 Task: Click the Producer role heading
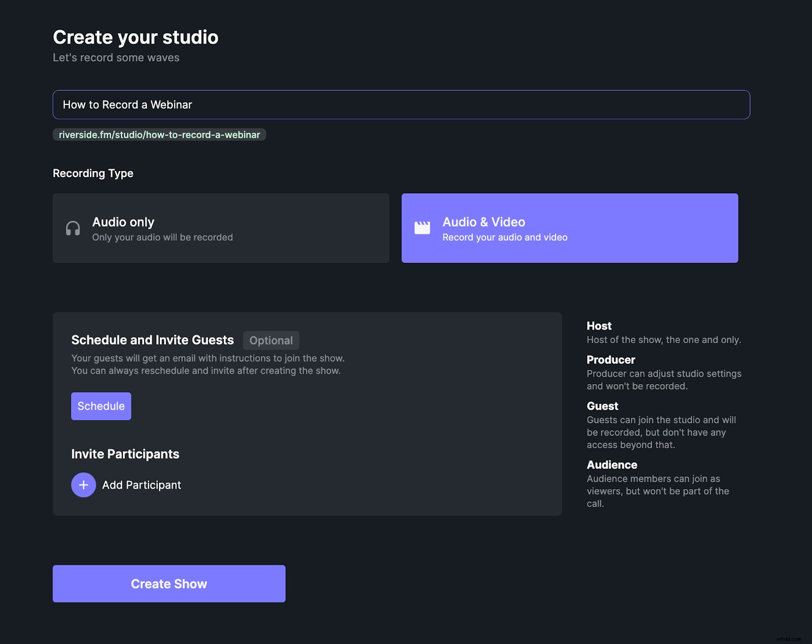point(611,360)
